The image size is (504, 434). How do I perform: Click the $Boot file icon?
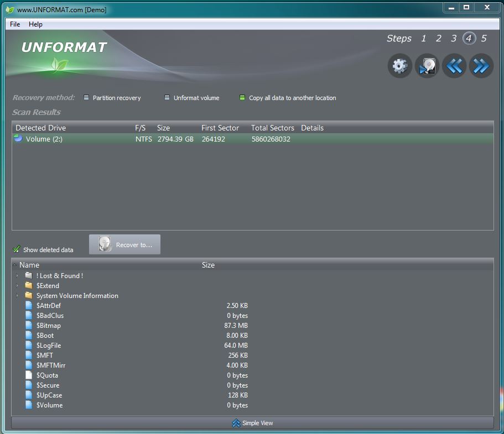point(29,335)
